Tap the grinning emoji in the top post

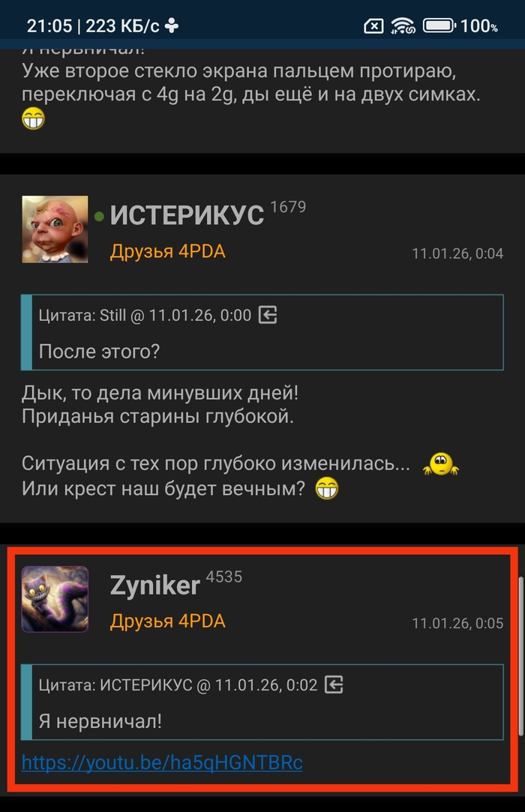point(33,118)
